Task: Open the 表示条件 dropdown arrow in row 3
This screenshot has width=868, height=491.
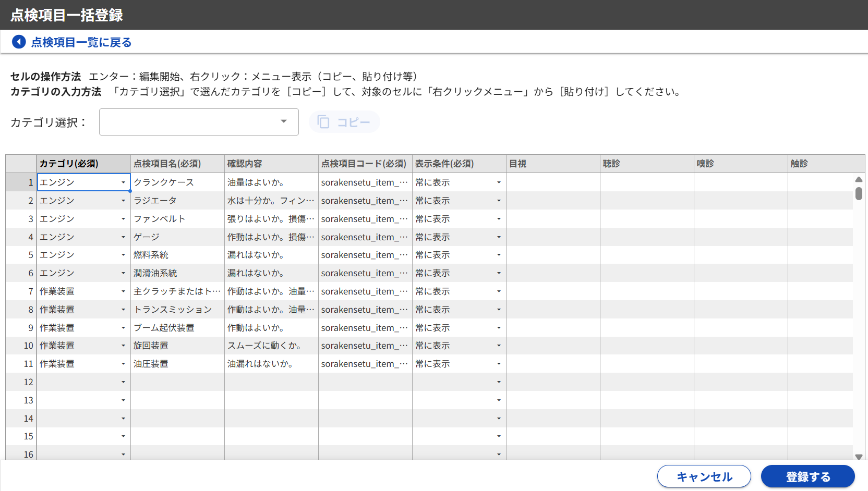Action: (499, 219)
